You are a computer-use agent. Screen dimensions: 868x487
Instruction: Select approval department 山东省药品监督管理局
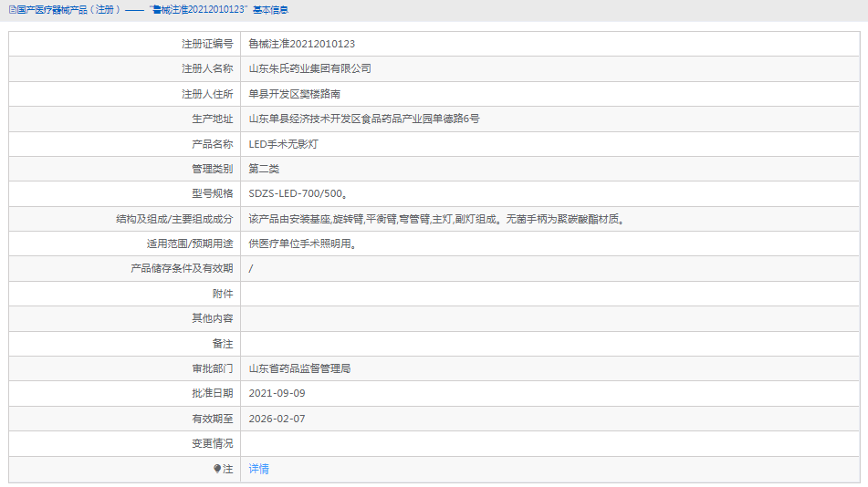[299, 368]
